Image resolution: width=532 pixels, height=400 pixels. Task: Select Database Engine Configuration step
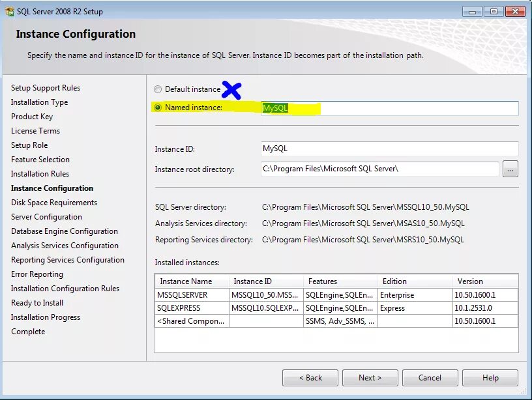[x=65, y=231]
